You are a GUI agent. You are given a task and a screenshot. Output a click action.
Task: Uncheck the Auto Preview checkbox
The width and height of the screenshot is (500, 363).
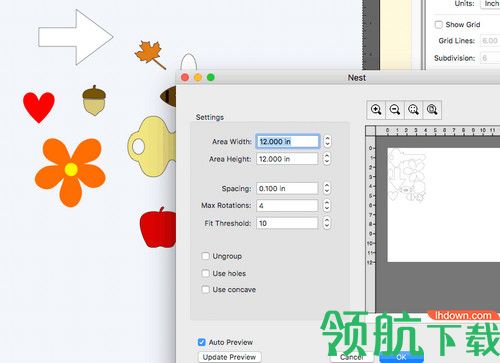pos(202,342)
